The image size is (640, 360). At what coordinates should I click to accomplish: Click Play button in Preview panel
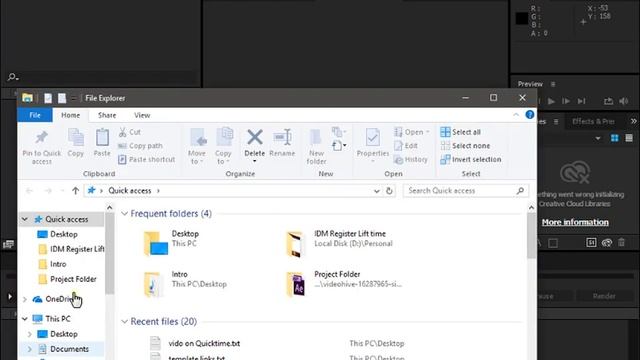coord(551,101)
